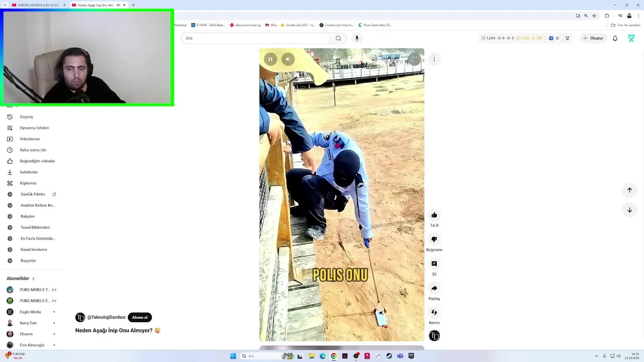
Task: Open the teal account avatar menu
Action: click(631, 38)
